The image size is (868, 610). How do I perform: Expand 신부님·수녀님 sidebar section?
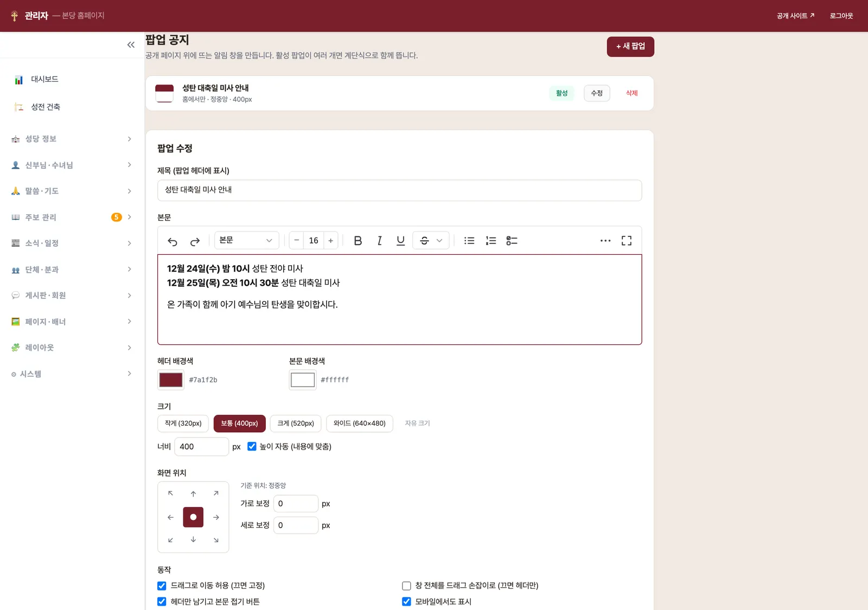(72, 165)
